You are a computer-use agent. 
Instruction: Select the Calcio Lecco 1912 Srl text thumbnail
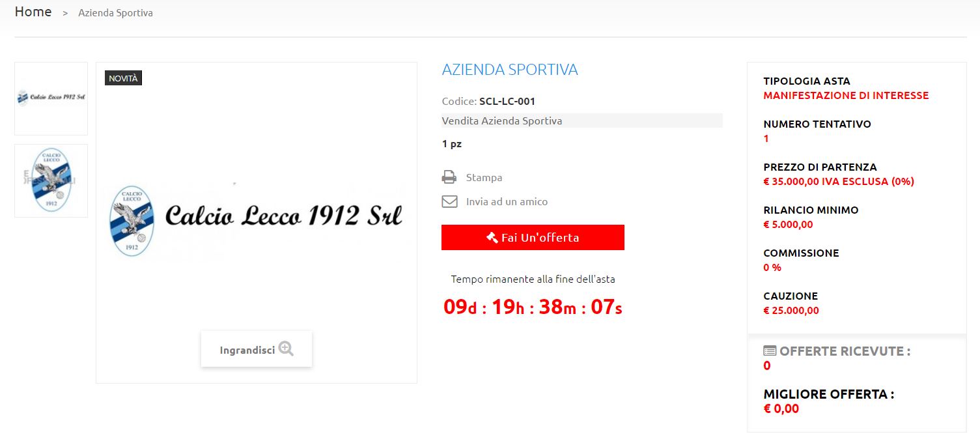(51, 98)
